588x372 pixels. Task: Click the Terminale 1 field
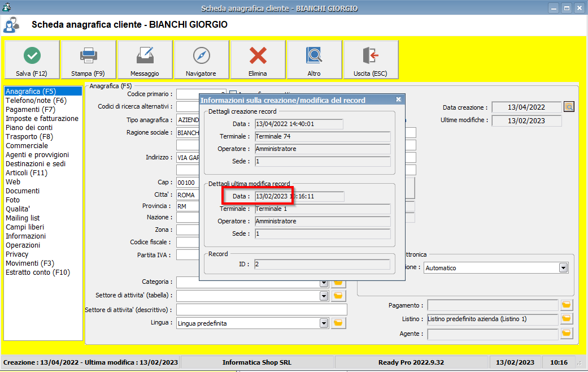[323, 209]
